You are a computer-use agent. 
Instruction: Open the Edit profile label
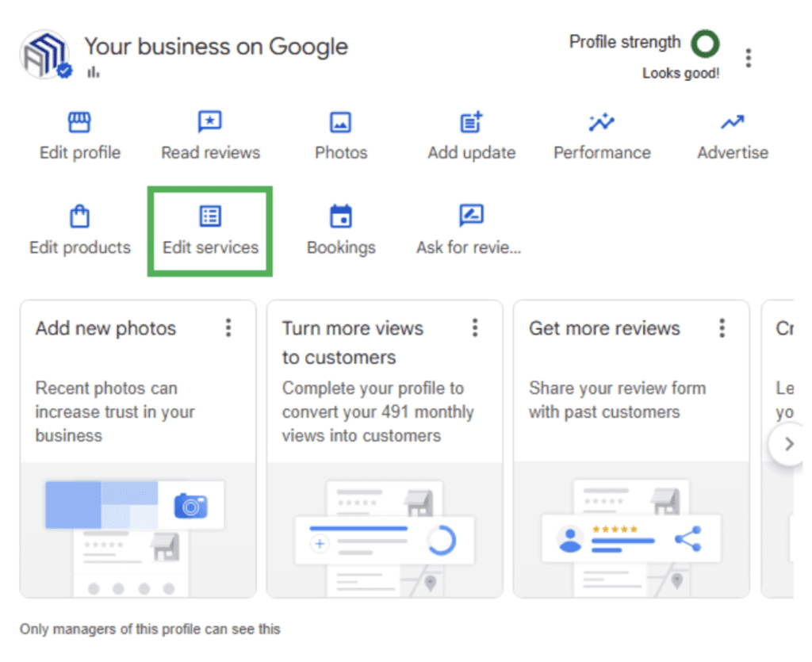(x=80, y=153)
